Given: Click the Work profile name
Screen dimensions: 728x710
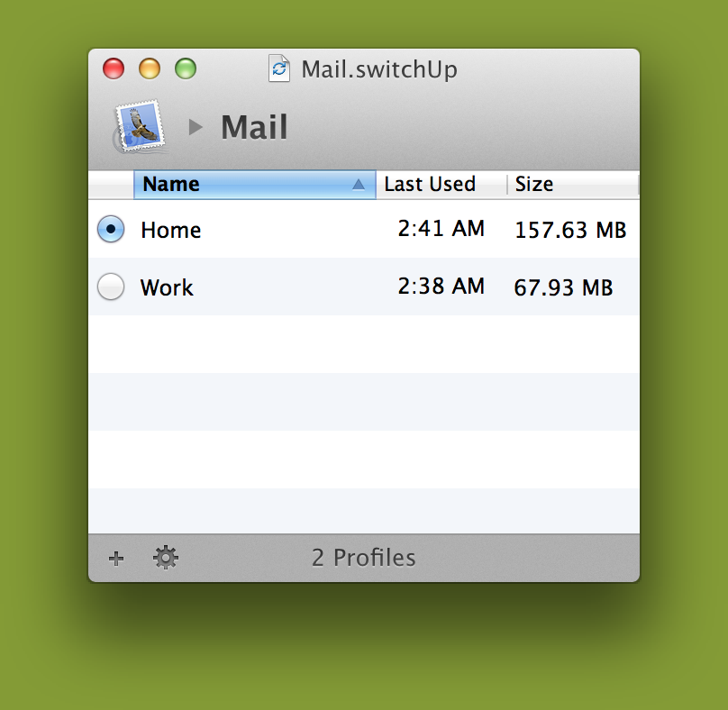Looking at the screenshot, I should click(167, 288).
